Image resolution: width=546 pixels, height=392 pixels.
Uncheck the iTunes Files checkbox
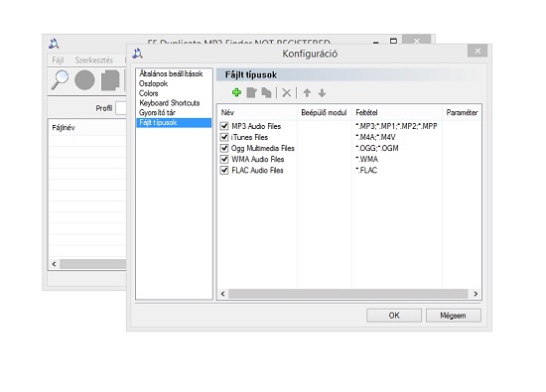click(x=224, y=137)
